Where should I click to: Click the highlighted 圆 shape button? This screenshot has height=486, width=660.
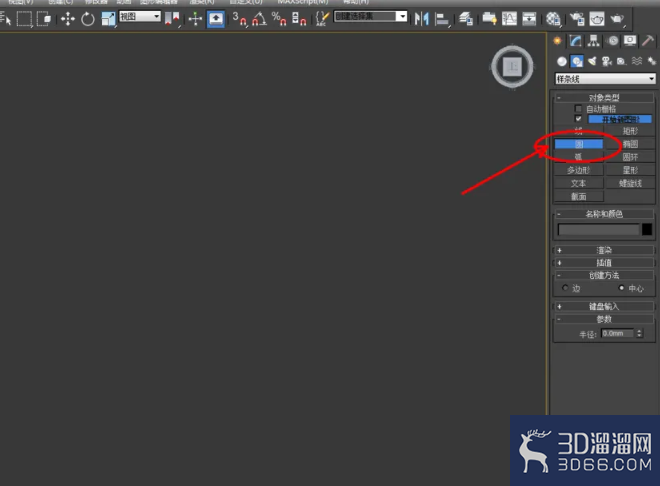579,144
